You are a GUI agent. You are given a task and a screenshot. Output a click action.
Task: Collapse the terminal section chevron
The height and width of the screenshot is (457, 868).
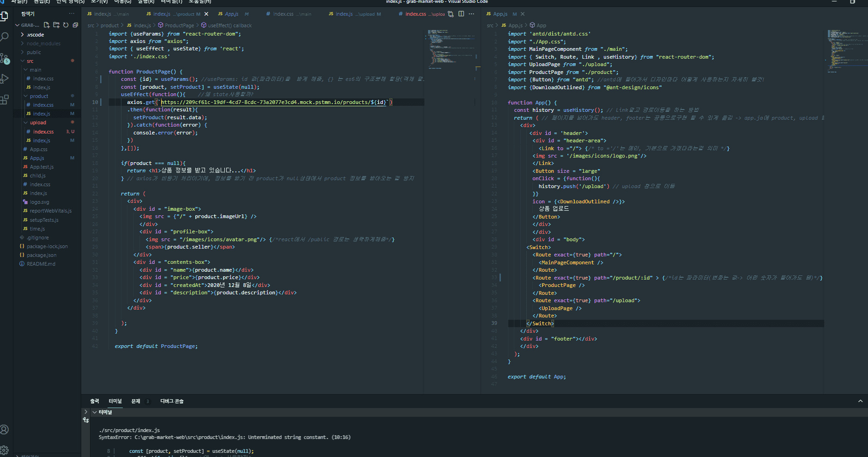(x=95, y=412)
